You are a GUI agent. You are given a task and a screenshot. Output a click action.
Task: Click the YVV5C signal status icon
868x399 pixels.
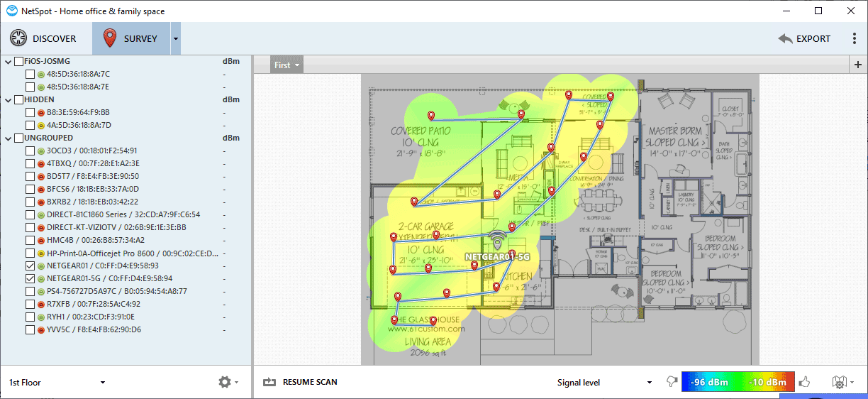coord(41,330)
